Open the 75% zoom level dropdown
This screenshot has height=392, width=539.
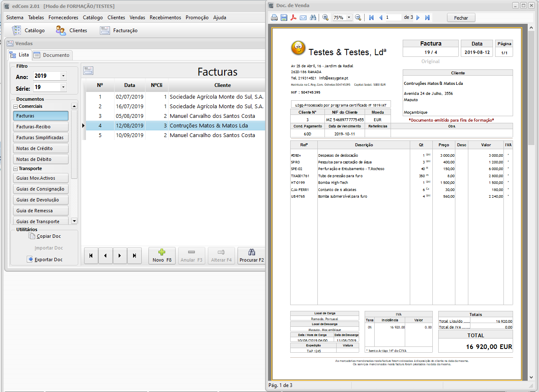coord(349,18)
